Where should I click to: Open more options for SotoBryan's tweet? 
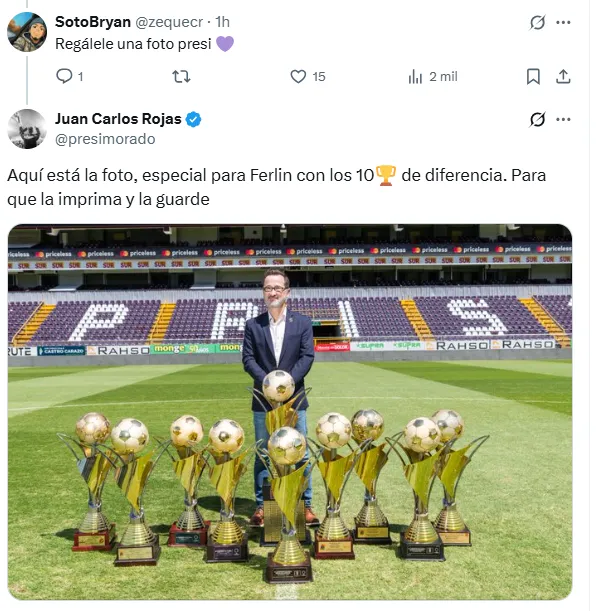(x=564, y=22)
